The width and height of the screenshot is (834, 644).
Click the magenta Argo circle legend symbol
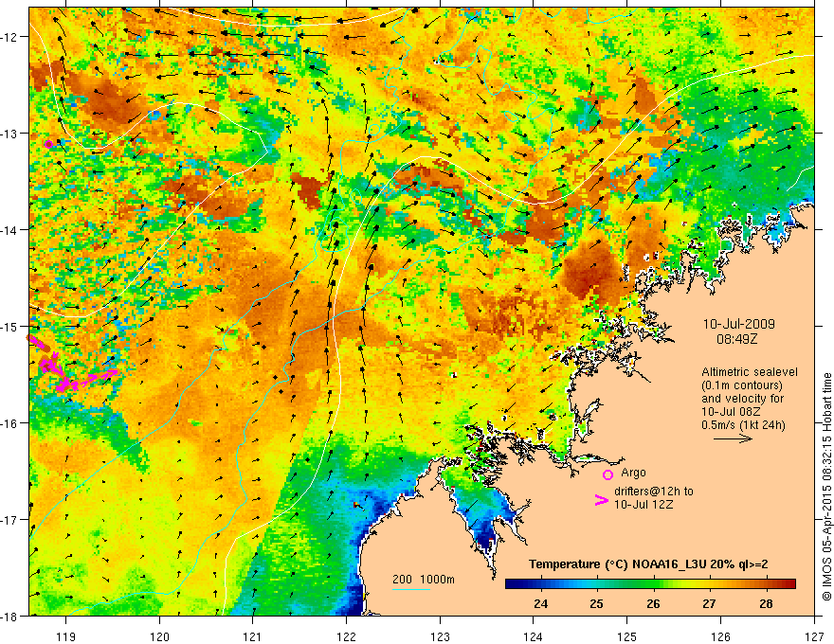607,475
